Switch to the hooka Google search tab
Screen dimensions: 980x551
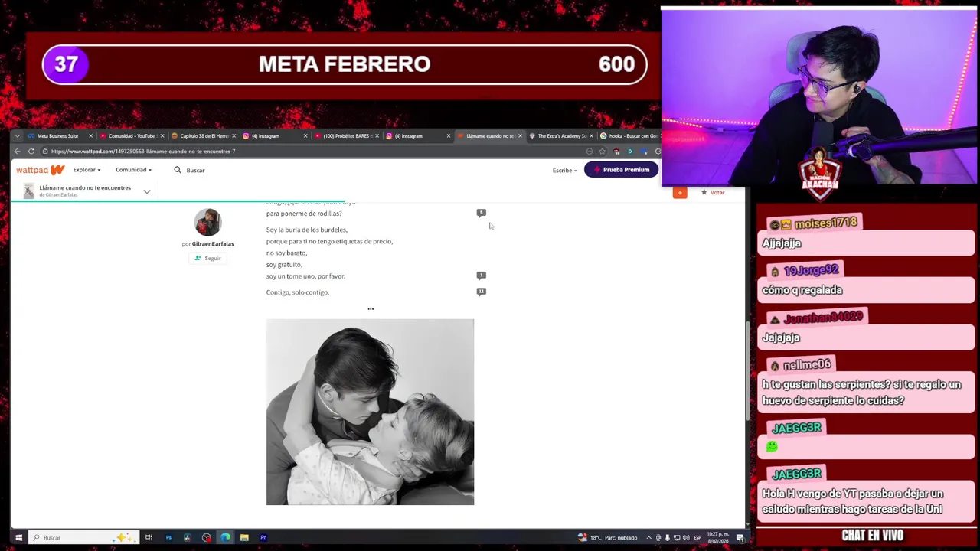pos(629,135)
